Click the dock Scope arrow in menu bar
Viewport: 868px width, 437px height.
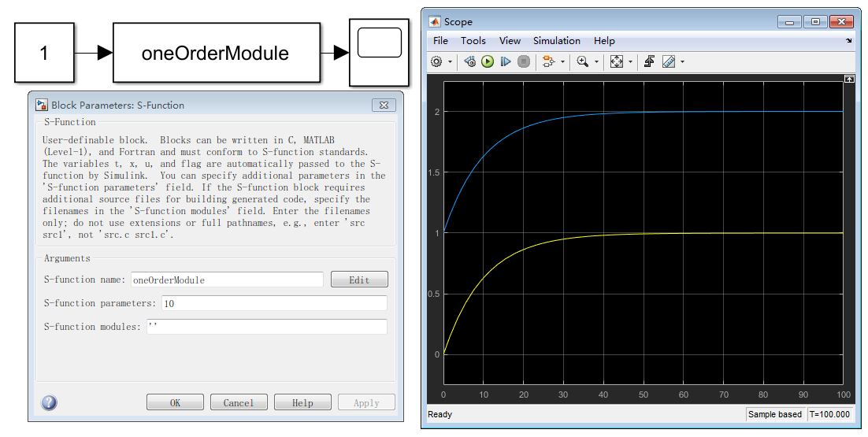(x=849, y=41)
